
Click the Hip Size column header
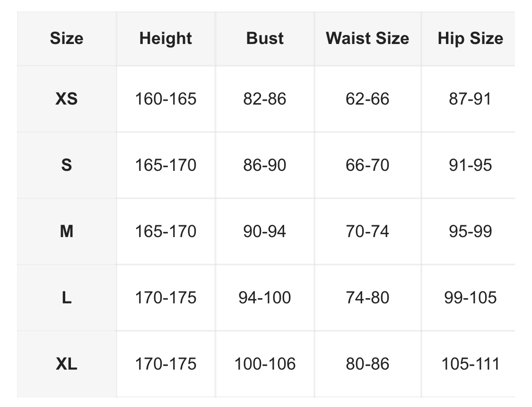[470, 38]
